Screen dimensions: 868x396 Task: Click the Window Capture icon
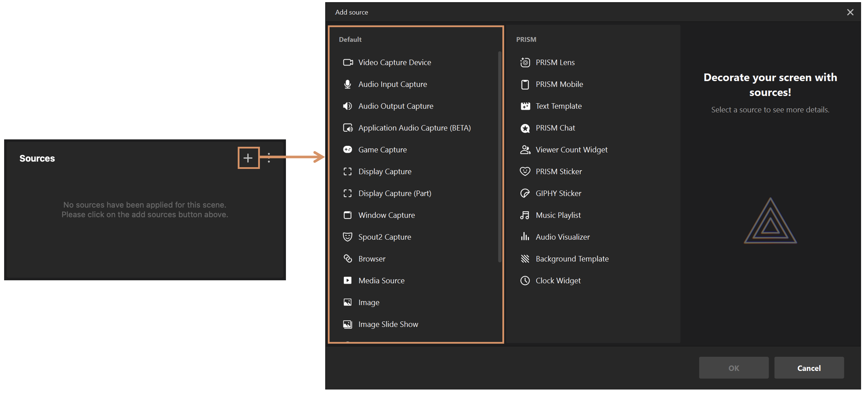pos(347,215)
